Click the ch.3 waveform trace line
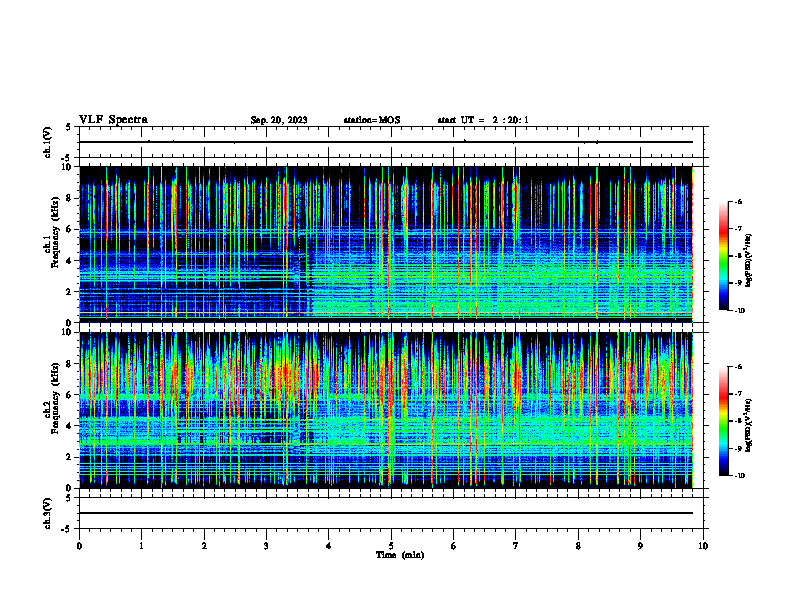792x612 pixels. click(x=386, y=513)
